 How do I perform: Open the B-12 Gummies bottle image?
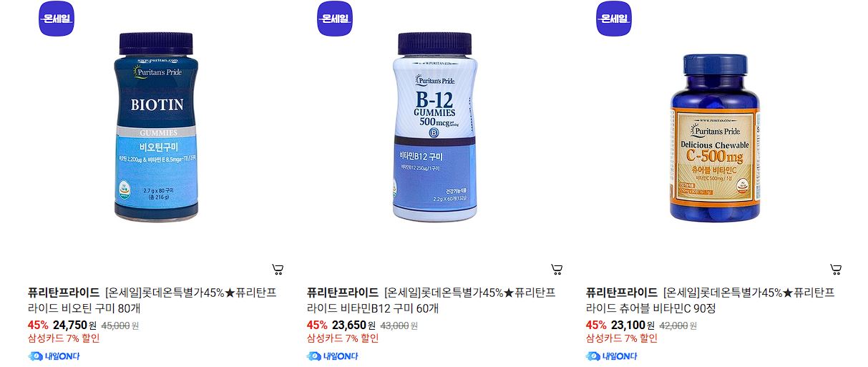pos(435,126)
